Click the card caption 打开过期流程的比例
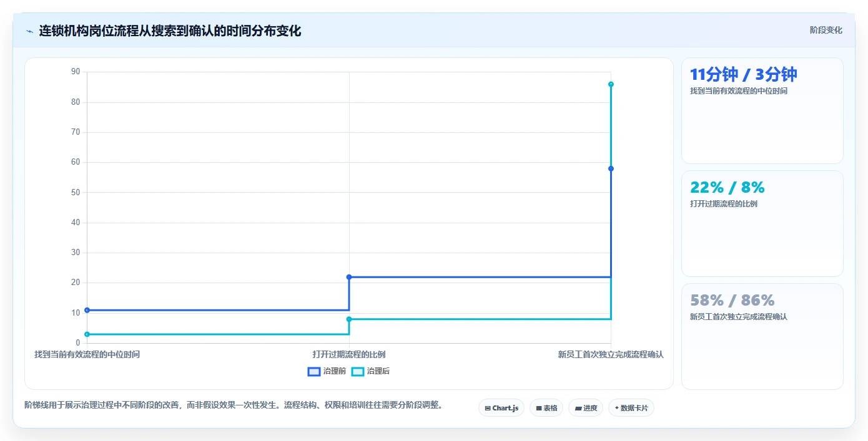This screenshot has width=868, height=441. [x=724, y=204]
